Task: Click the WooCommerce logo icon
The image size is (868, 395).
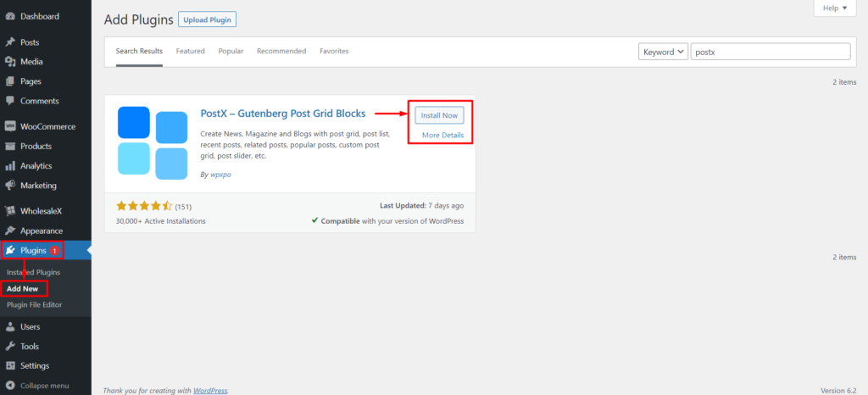Action: coord(10,126)
